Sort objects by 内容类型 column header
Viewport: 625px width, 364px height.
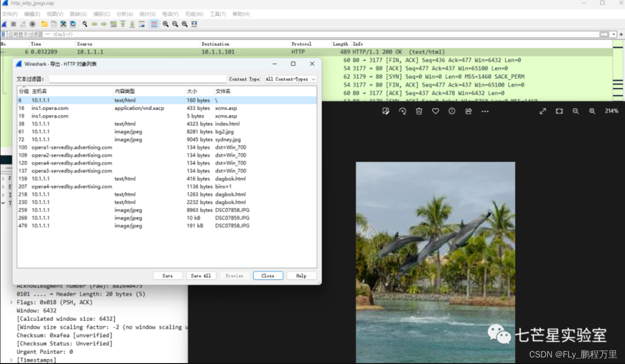[149, 91]
